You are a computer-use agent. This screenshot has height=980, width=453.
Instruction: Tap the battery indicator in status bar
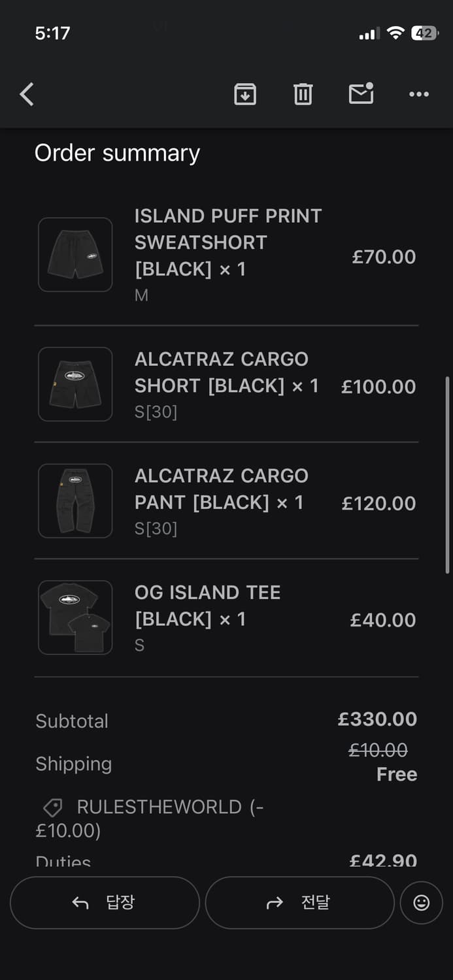(x=424, y=33)
